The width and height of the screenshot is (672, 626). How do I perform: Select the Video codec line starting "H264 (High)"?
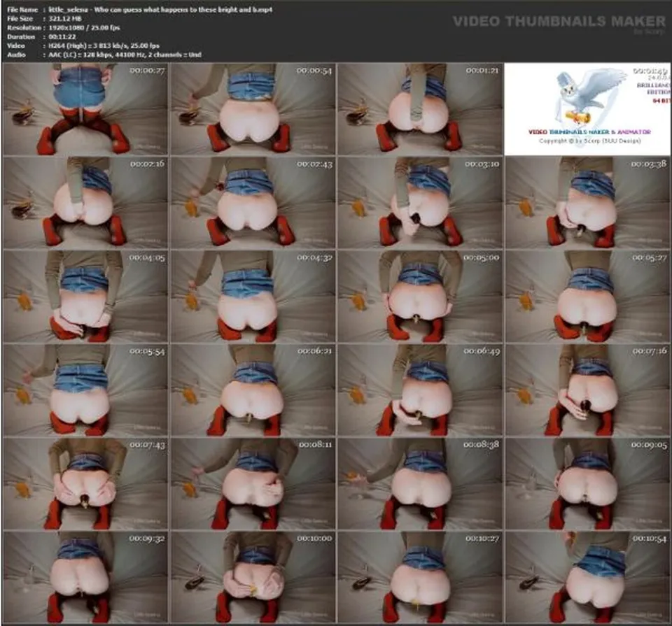[104, 46]
